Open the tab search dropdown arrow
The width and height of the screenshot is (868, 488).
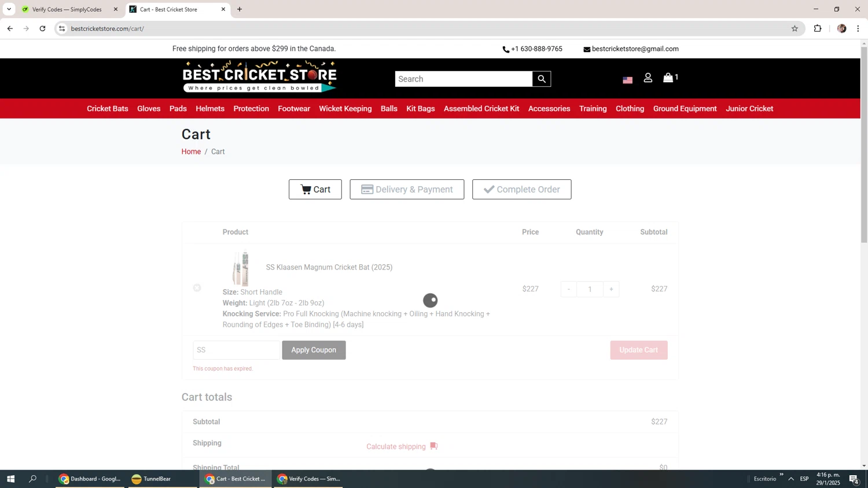coord(9,9)
